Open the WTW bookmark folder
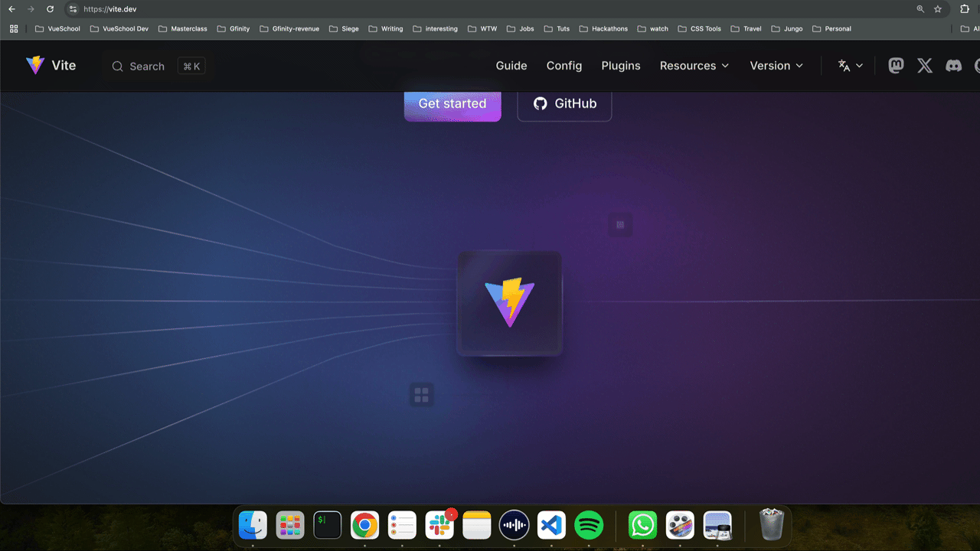This screenshot has width=980, height=551. click(x=482, y=29)
